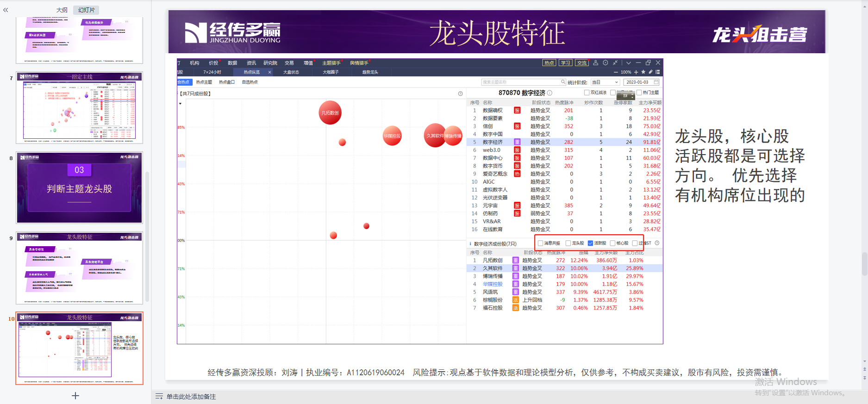Select the 元宇宙 row in the theme table

565,205
